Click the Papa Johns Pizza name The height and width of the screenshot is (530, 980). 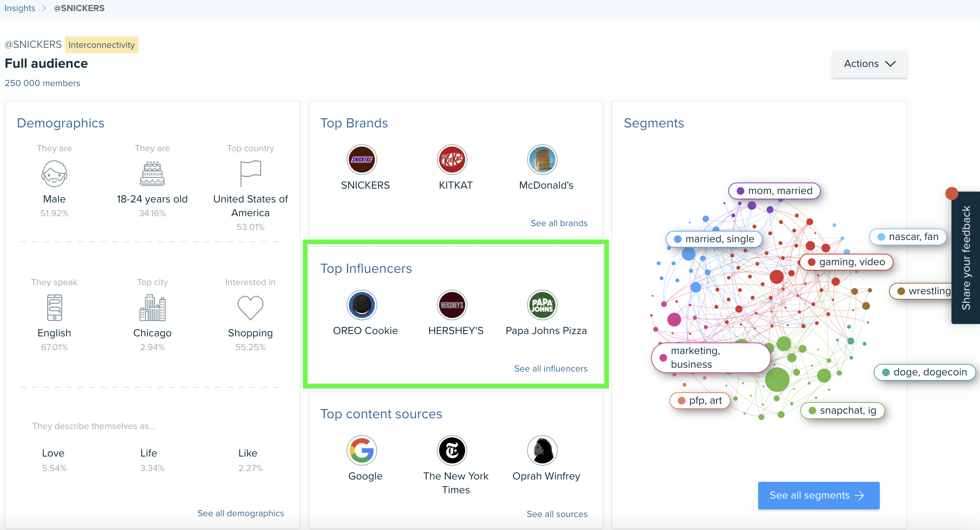[546, 331]
